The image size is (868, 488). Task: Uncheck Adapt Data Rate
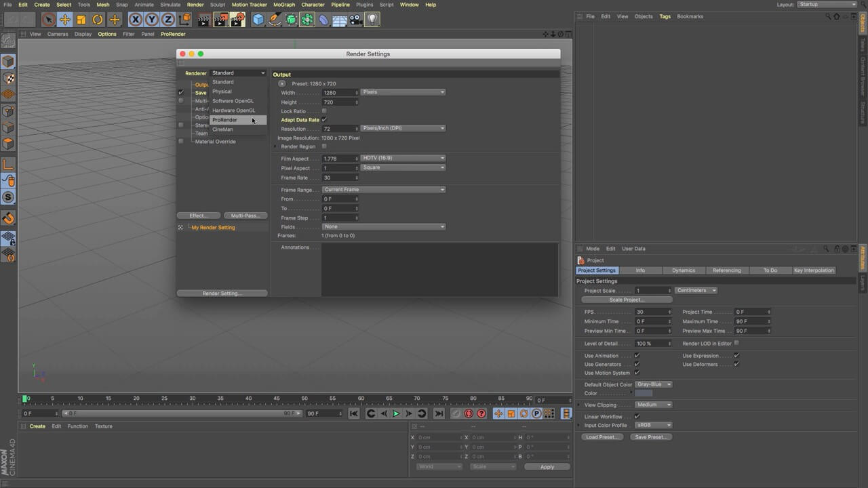[324, 120]
